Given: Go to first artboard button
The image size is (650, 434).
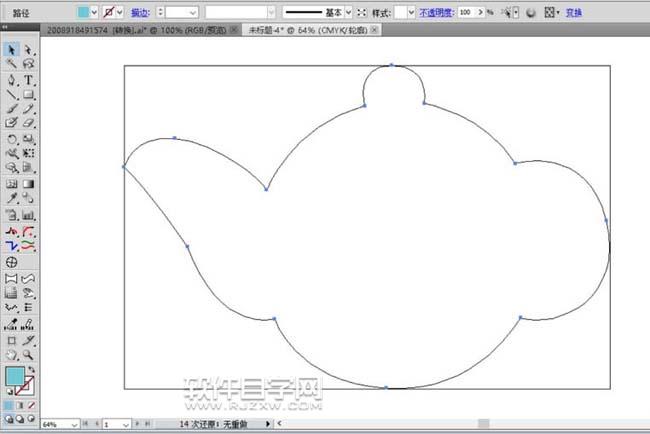Looking at the screenshot, I should click(85, 424).
